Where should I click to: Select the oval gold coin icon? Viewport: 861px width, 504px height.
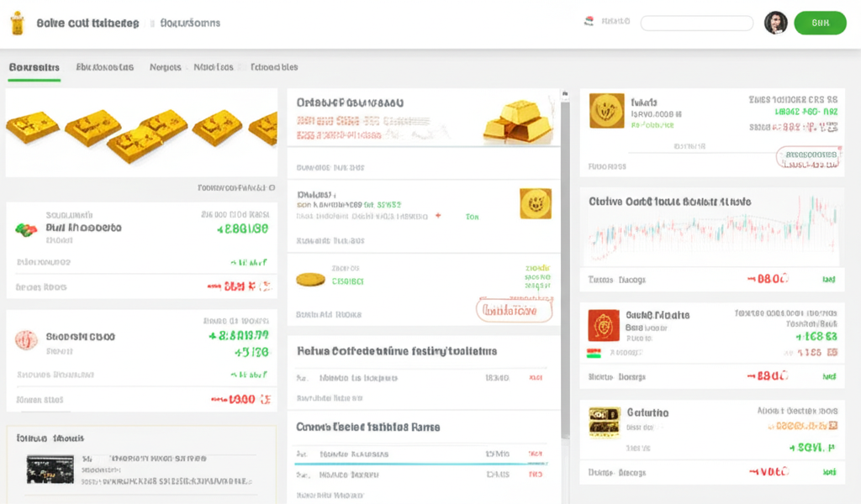[312, 280]
